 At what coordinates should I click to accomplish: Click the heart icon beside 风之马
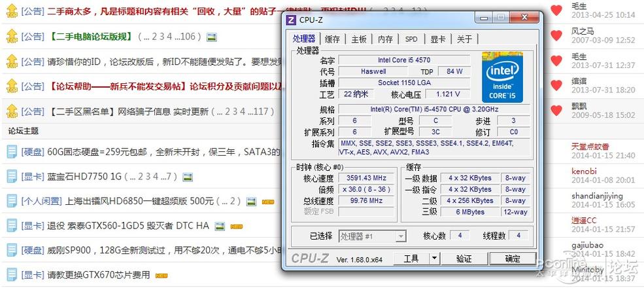click(x=556, y=35)
